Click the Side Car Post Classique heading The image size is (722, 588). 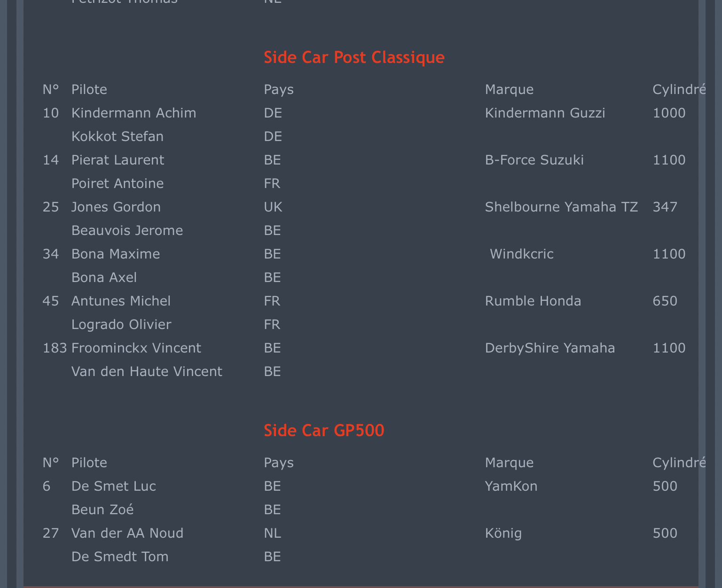(x=354, y=57)
